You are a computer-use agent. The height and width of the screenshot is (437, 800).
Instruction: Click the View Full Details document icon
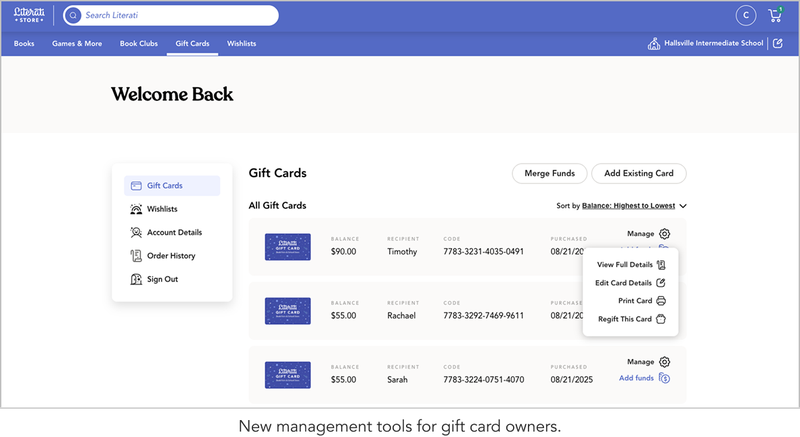coord(661,265)
